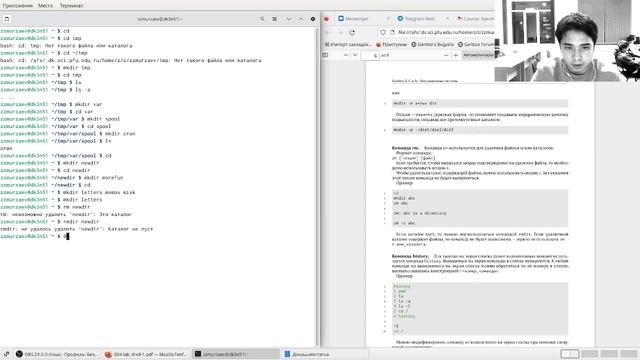Viewport: 640px width, 360px height.
Task: Select second workspace in switcher
Action: pos(590,354)
